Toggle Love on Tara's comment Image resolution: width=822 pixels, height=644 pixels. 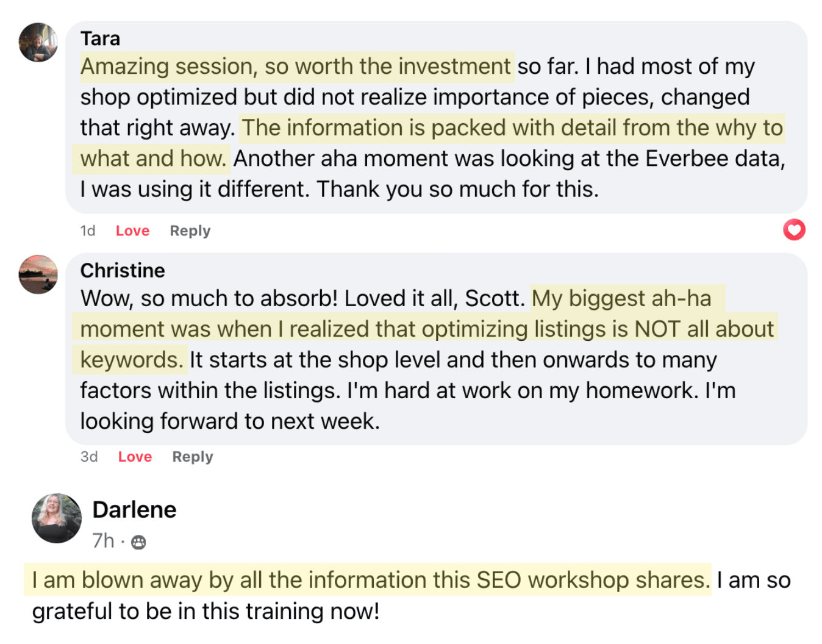tap(132, 231)
